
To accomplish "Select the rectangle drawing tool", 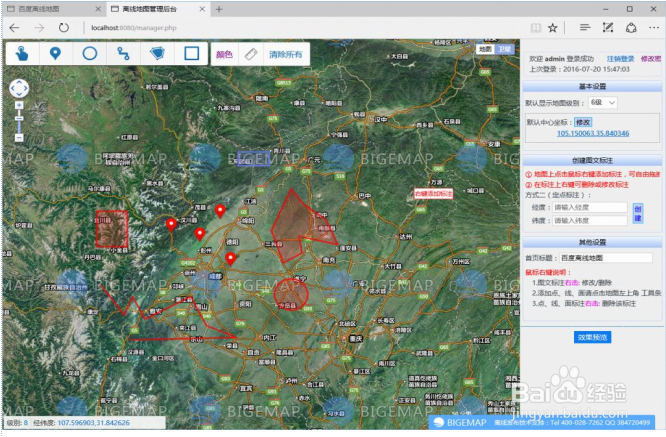I will point(192,54).
